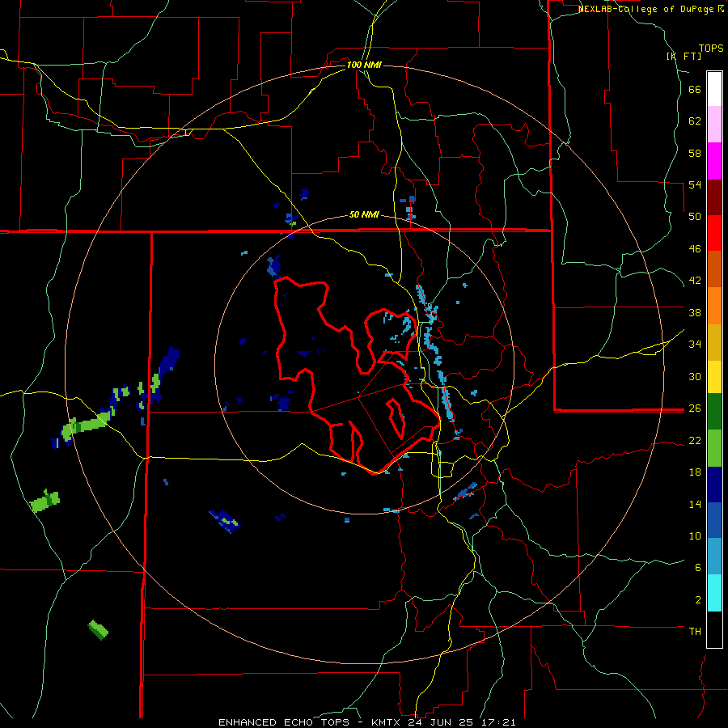Click the '66' legend value
The image size is (728, 728).
point(695,90)
